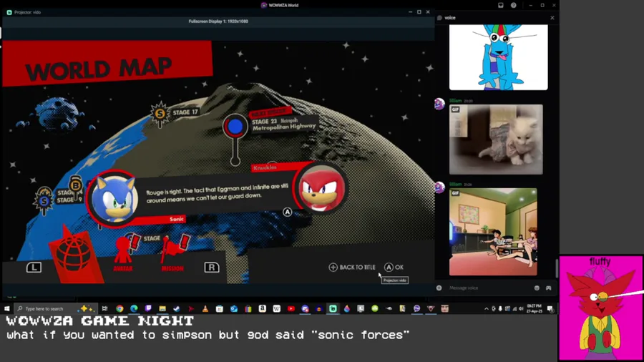Open Discord icon on taskbar
The width and height of the screenshot is (644, 362).
tap(305, 308)
